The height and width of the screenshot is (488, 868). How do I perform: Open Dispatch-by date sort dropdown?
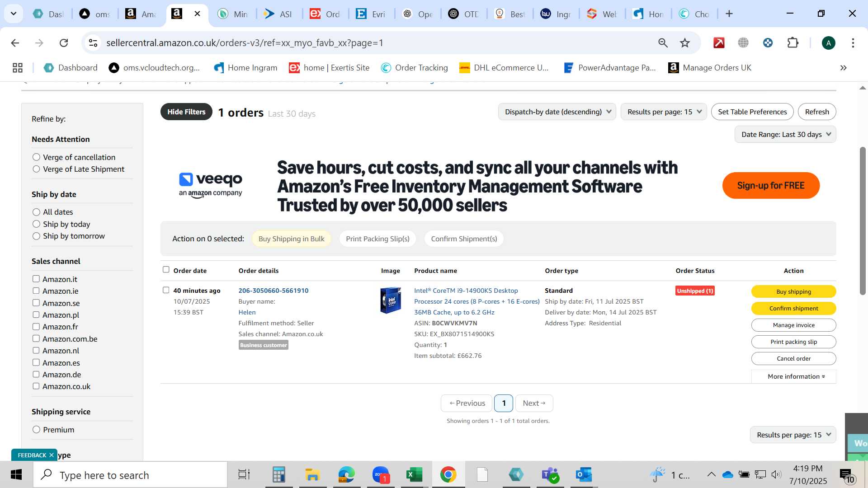click(557, 112)
